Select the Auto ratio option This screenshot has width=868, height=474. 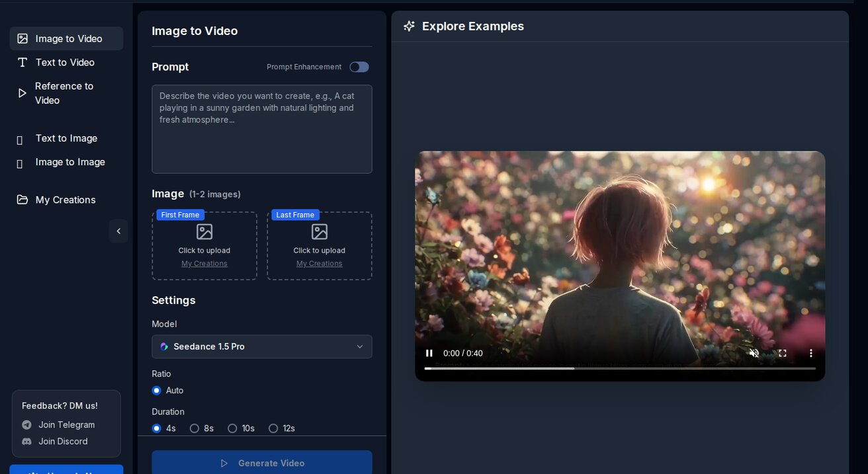(156, 391)
